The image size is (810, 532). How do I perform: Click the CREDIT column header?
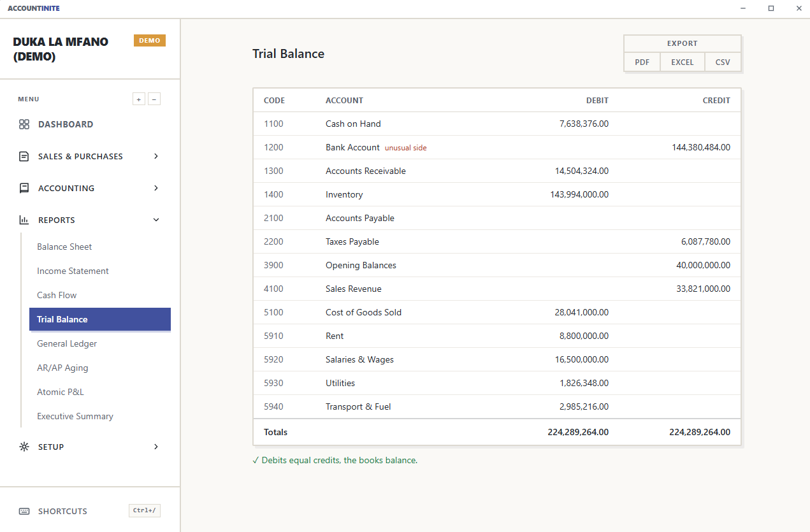716,100
